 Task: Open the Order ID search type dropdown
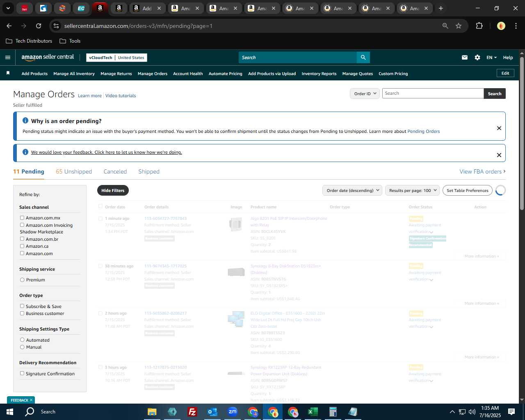coord(365,94)
